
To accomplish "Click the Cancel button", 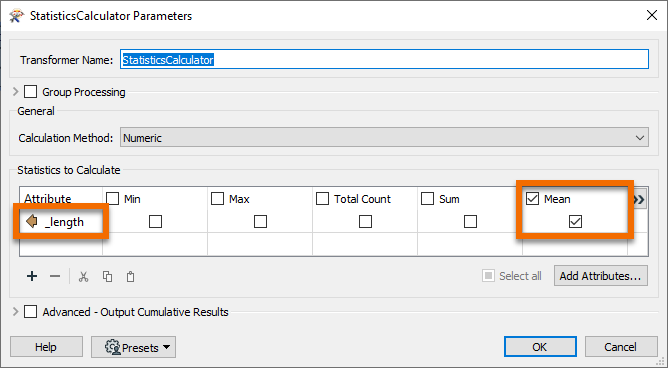I will tap(621, 347).
